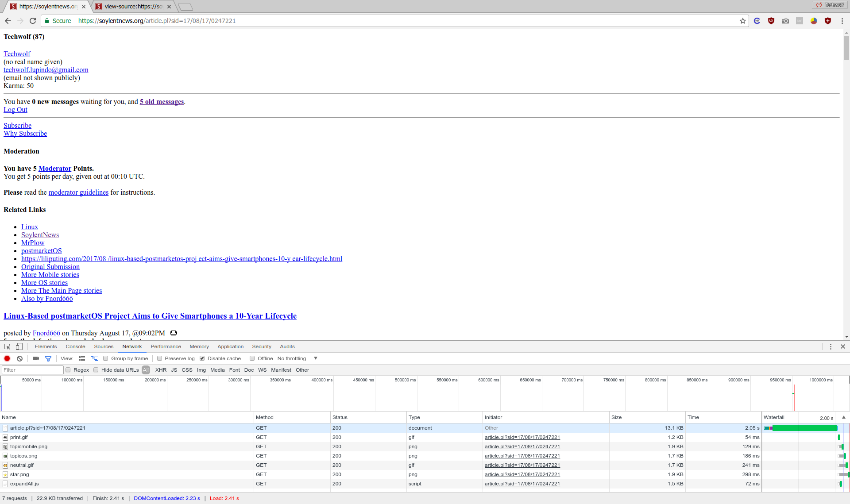850x504 pixels.
Task: Enable the Regex filter checkbox
Action: [68, 370]
